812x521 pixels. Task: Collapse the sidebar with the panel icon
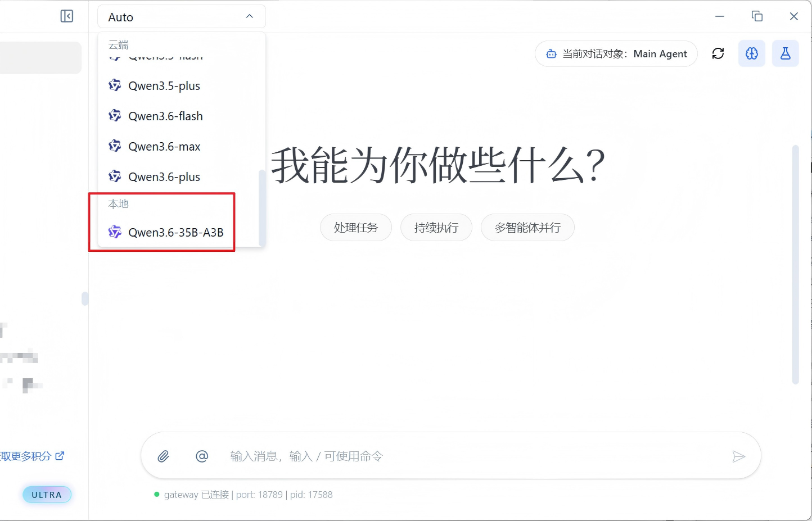[x=67, y=16]
